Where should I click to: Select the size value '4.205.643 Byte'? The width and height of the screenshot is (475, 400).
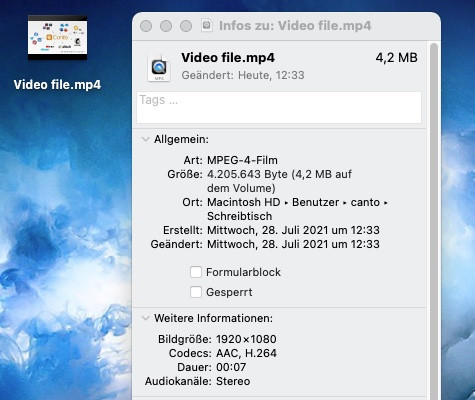(247, 174)
